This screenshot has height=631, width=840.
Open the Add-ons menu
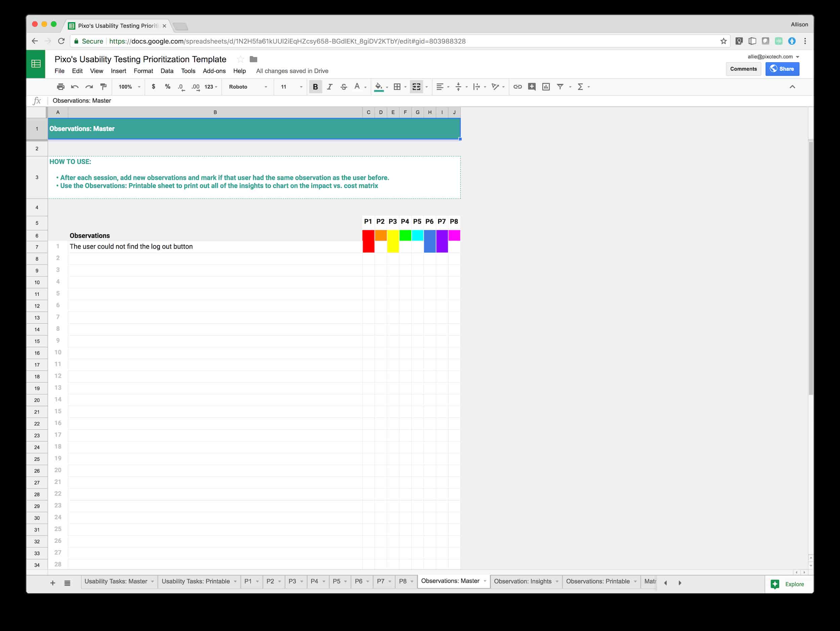[214, 71]
